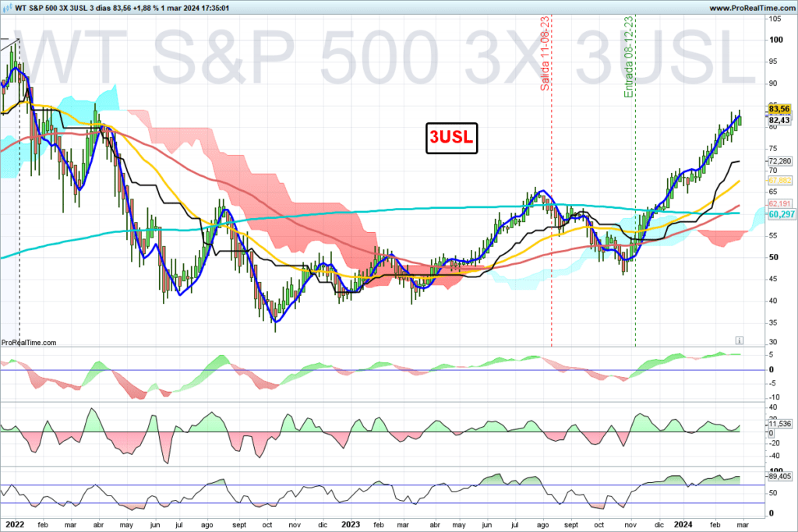Image resolution: width=798 pixels, height=532 pixels.
Task: Click the black average label 72,280
Action: tap(779, 161)
